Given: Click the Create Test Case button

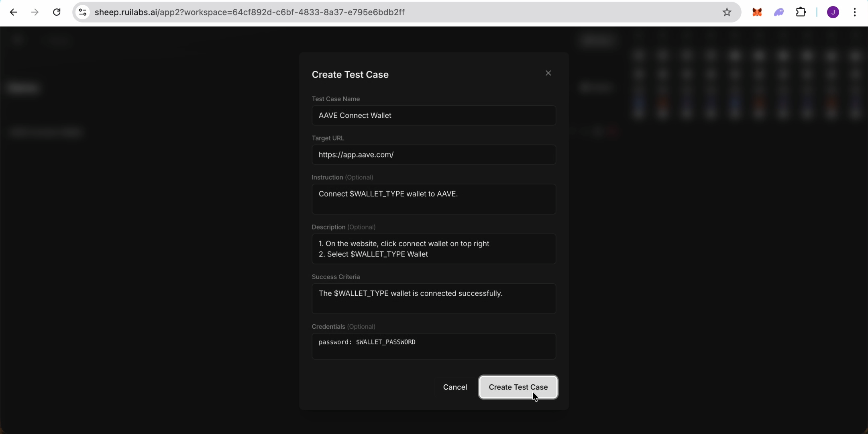Looking at the screenshot, I should 518,387.
